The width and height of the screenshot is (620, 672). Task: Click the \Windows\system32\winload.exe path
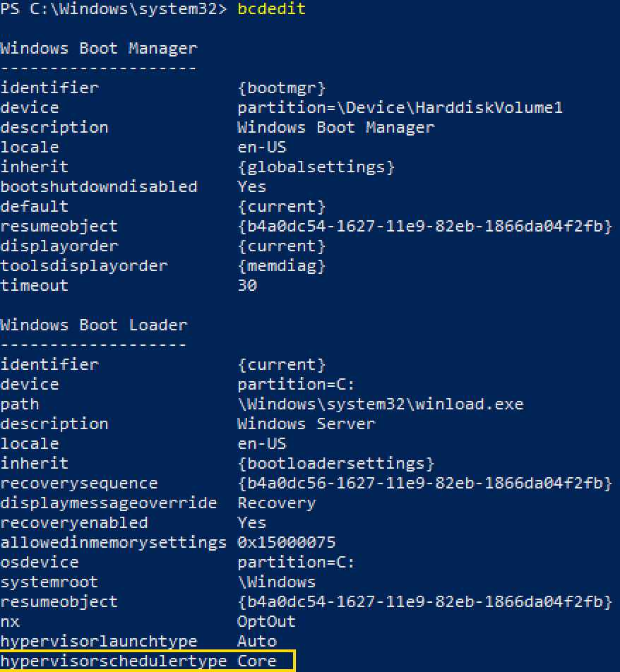click(x=381, y=404)
